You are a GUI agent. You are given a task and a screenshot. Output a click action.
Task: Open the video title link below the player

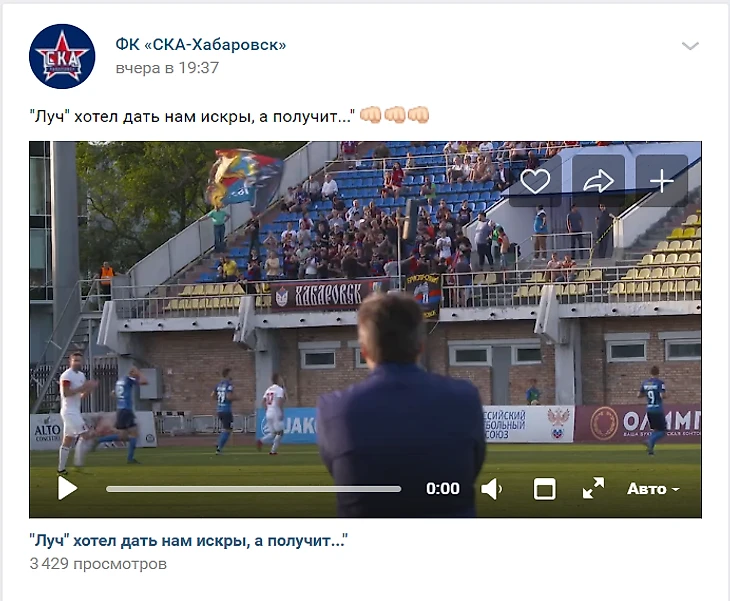pyautogui.click(x=189, y=541)
